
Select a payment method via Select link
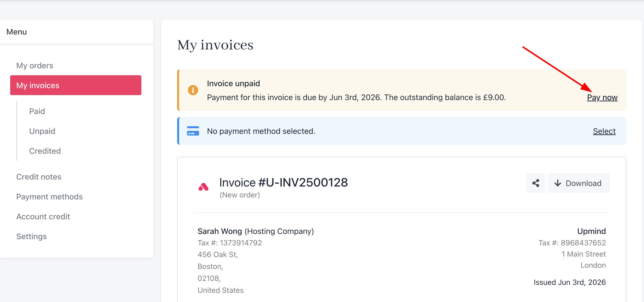click(x=604, y=131)
